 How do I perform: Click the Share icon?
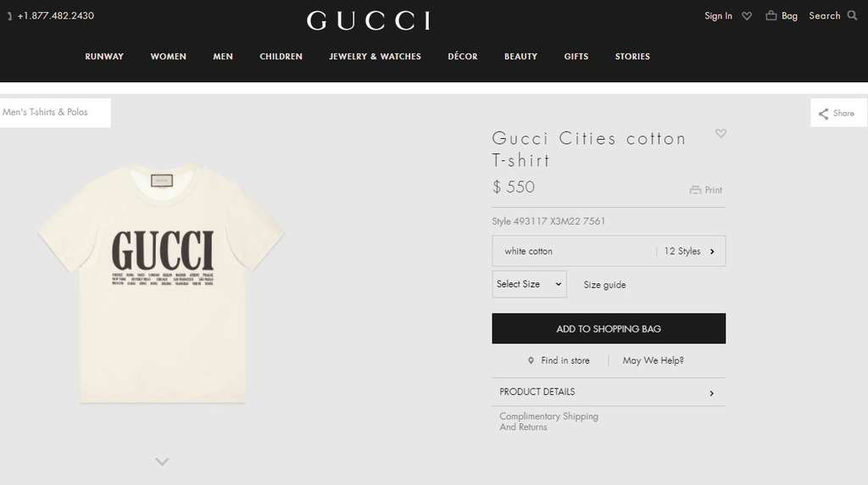(x=824, y=114)
